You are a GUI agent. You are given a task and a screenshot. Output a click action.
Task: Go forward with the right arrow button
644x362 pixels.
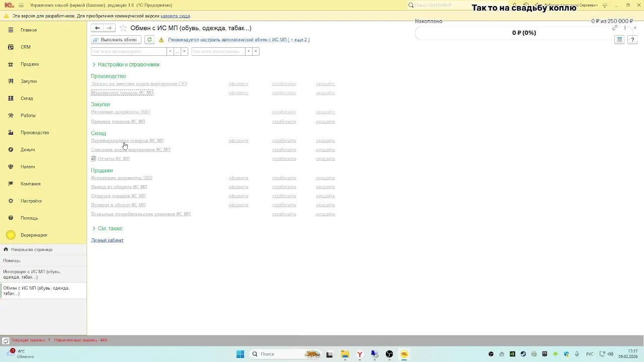(109, 28)
